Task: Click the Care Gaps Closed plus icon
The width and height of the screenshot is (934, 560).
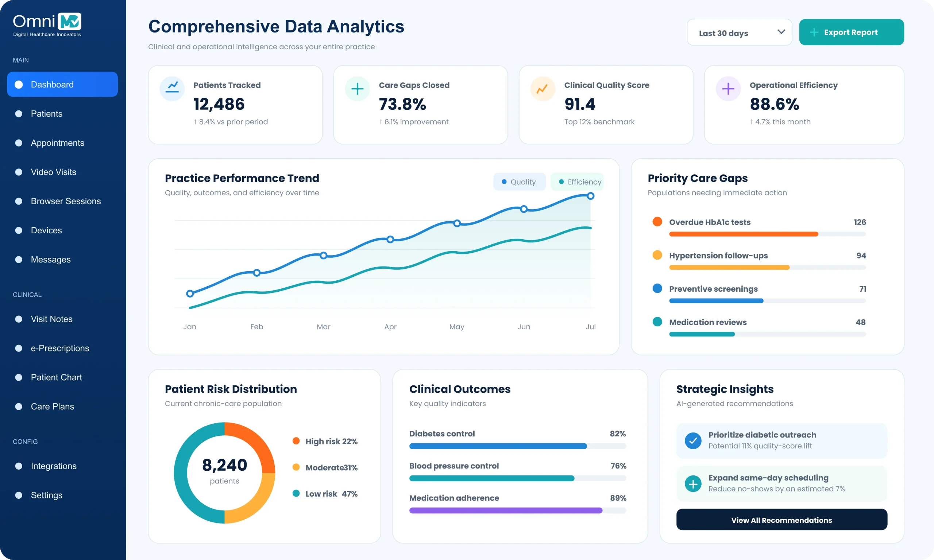Action: coord(358,89)
